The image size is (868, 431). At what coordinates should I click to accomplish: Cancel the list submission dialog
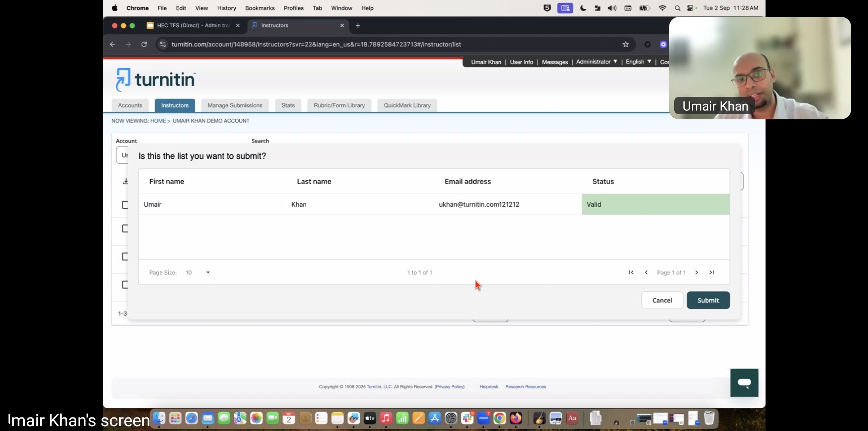[662, 301]
